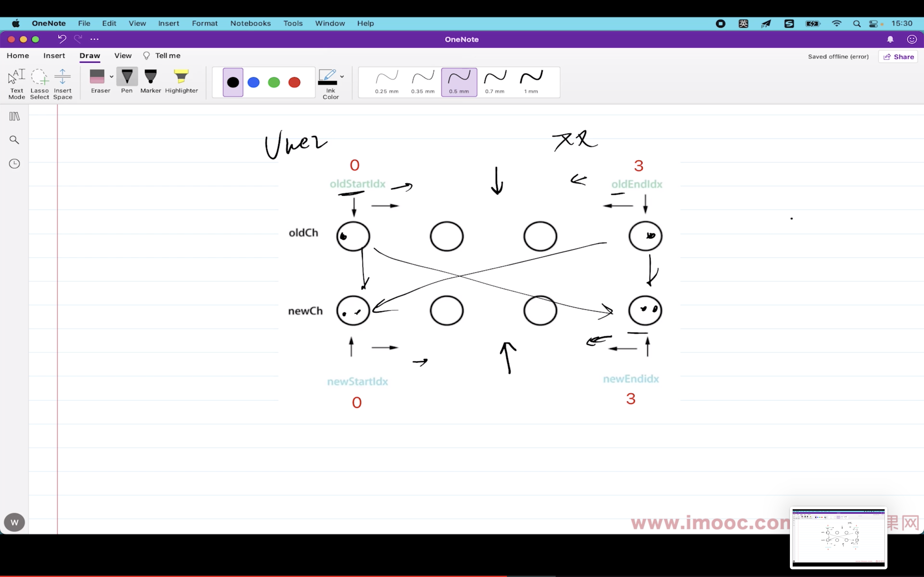Expand the Eraser options dropdown arrow
The width and height of the screenshot is (924, 577).
pyautogui.click(x=112, y=77)
